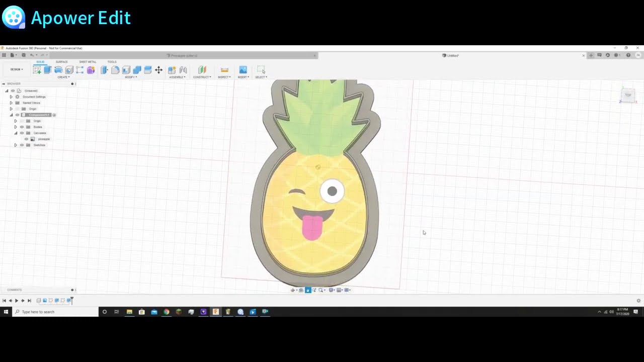This screenshot has height=362, width=644.
Task: Select the Rectangular Pattern tool
Action: (x=80, y=70)
